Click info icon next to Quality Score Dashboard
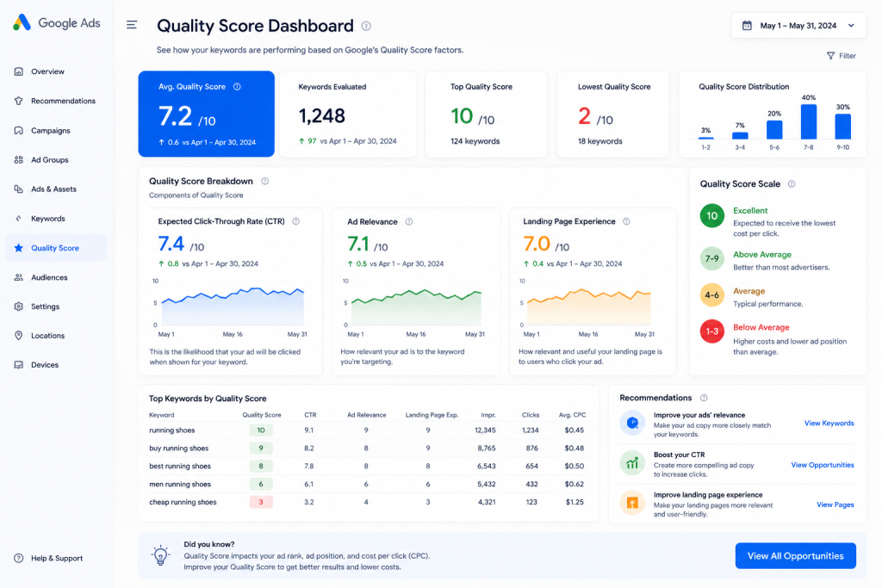This screenshot has height=588, width=882. (366, 26)
